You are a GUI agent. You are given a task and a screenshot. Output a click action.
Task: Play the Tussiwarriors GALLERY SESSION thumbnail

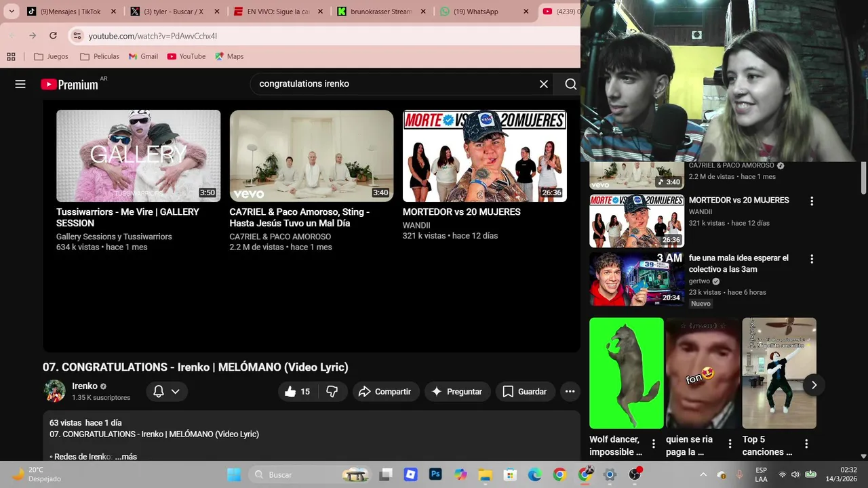(138, 156)
